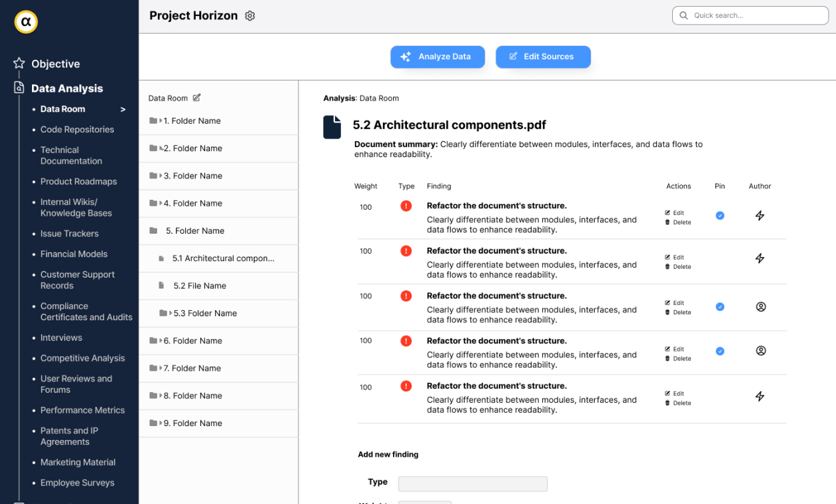Click the yellow alpha logo icon
The image size is (836, 504).
tap(26, 22)
